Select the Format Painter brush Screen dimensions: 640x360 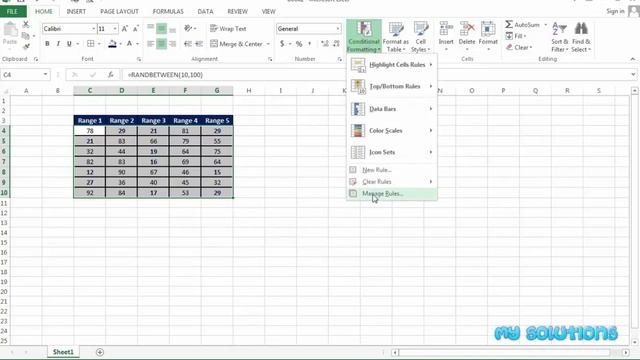26,47
